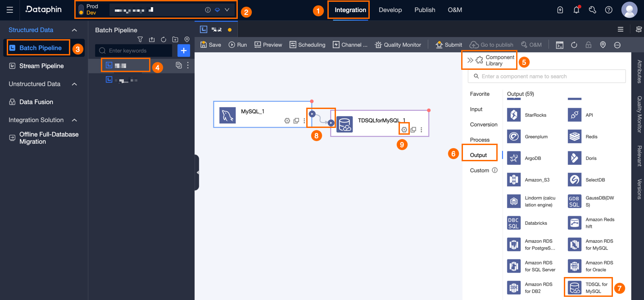Open Channel configuration in toolbar
Viewport: 644px width, 300px height.
[350, 45]
